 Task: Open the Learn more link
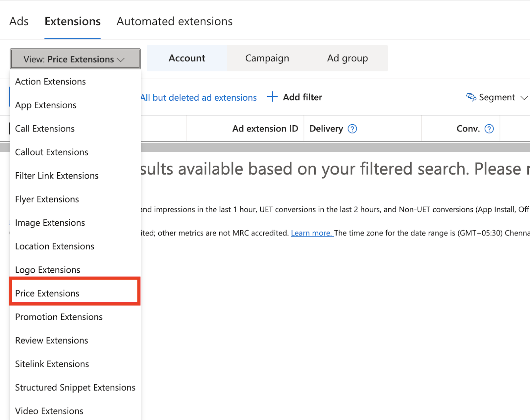coord(312,233)
